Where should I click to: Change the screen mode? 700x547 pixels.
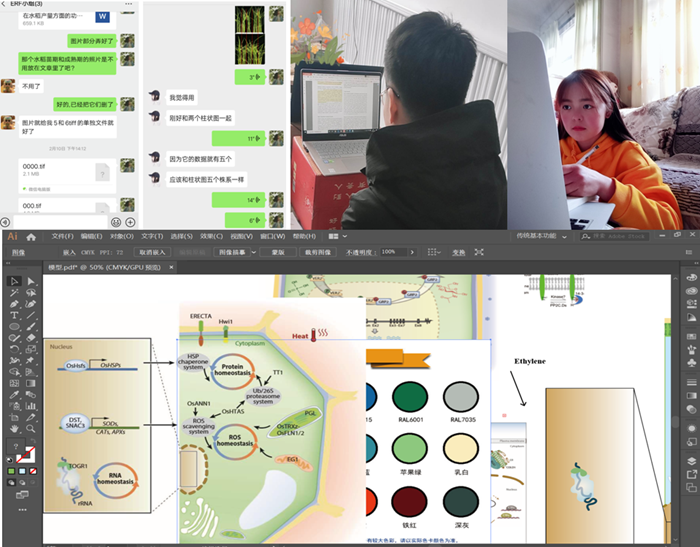point(22,494)
